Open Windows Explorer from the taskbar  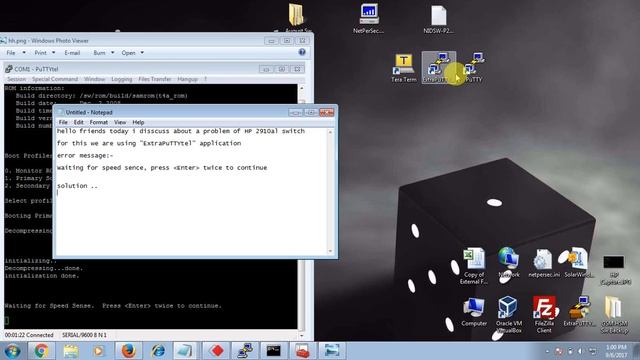[x=70, y=351]
